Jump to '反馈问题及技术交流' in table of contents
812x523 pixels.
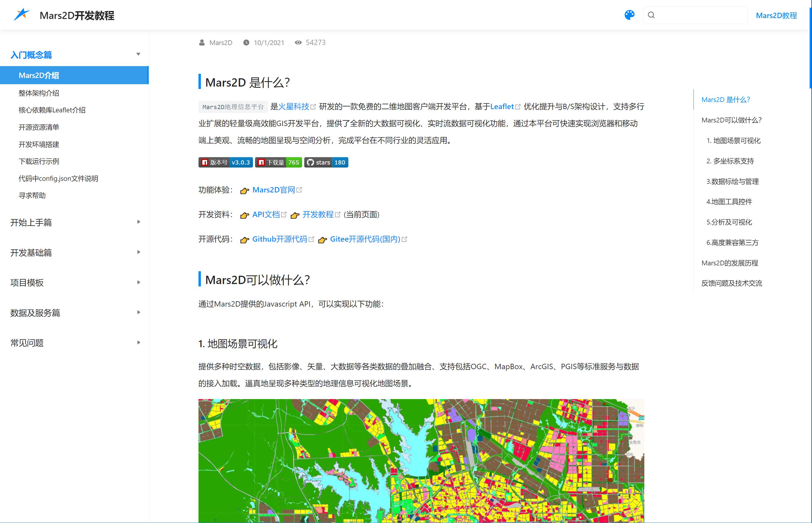tap(732, 283)
